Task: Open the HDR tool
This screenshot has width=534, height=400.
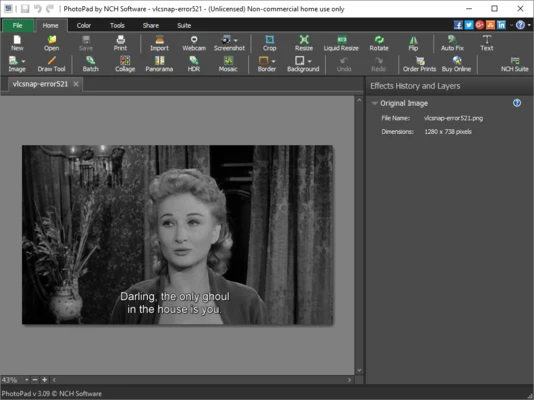Action: pyautogui.click(x=194, y=64)
